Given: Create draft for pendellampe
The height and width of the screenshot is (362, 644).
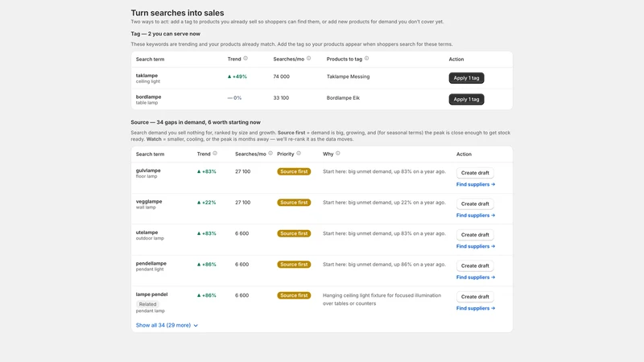Looking at the screenshot, I should pos(475,265).
